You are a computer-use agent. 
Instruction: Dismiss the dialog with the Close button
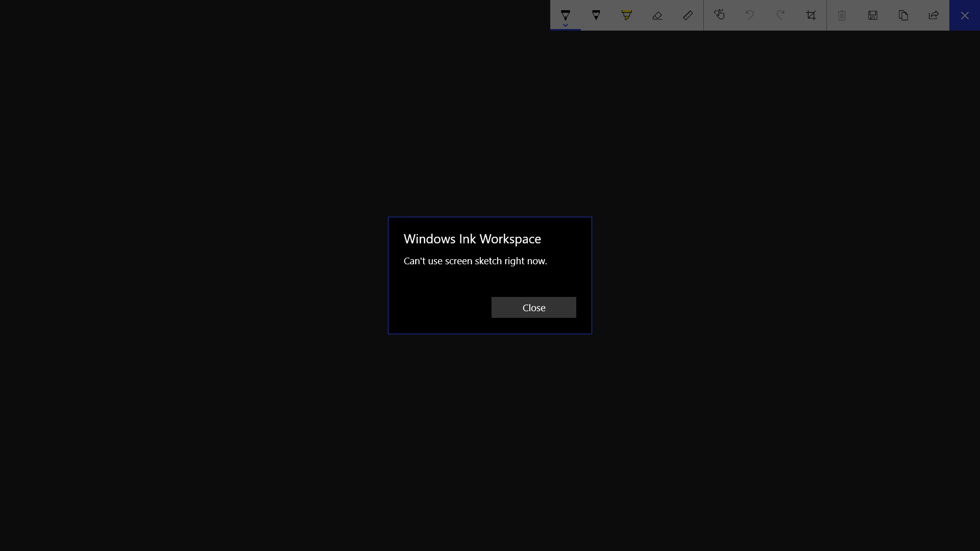(x=534, y=308)
